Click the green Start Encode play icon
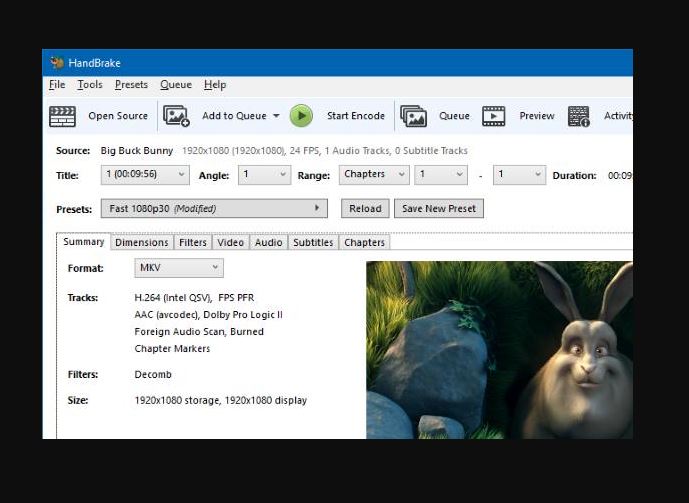 [x=301, y=116]
